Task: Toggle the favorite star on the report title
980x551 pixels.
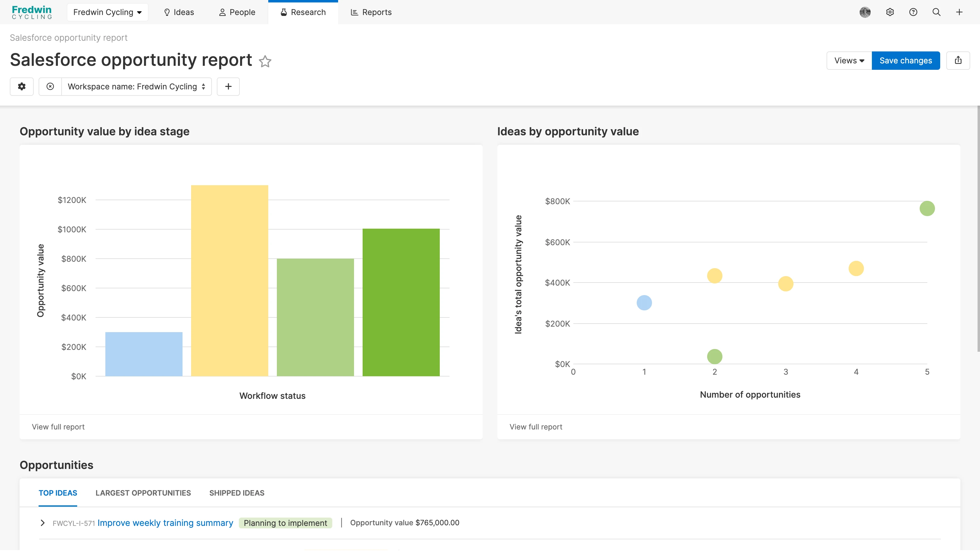Action: [265, 62]
